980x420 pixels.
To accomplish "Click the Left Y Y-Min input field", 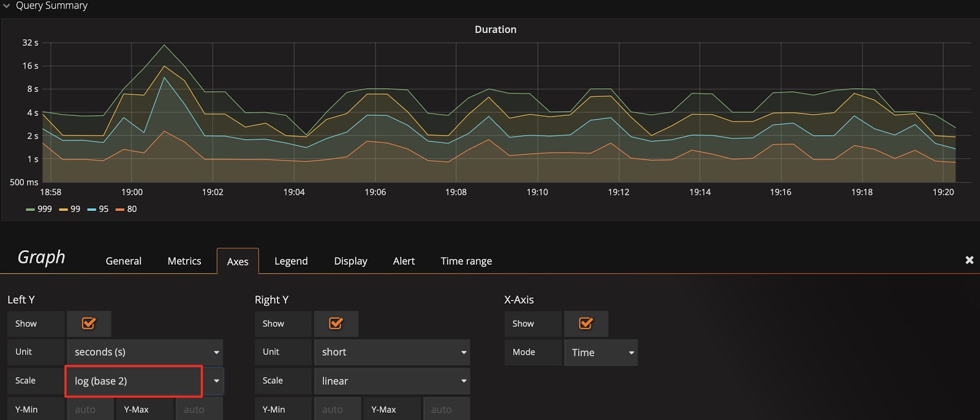I will (90, 410).
